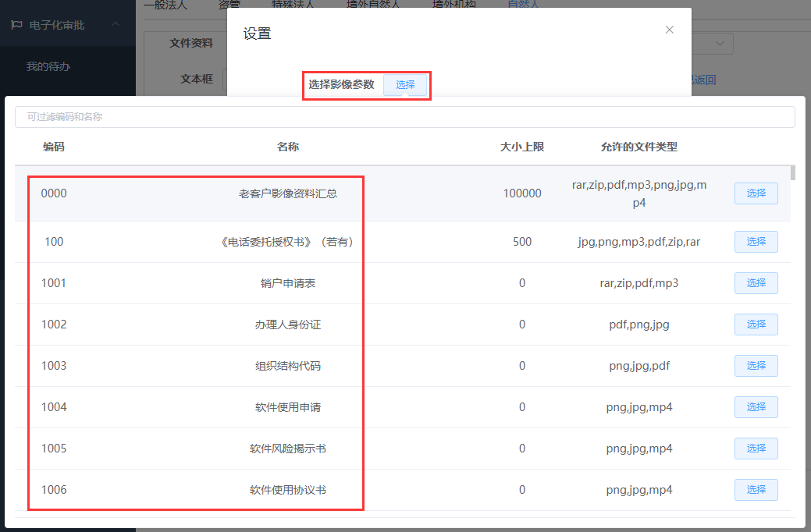Switch to the 境外机构 tab
Viewport: 811px width, 532px height.
454,4
